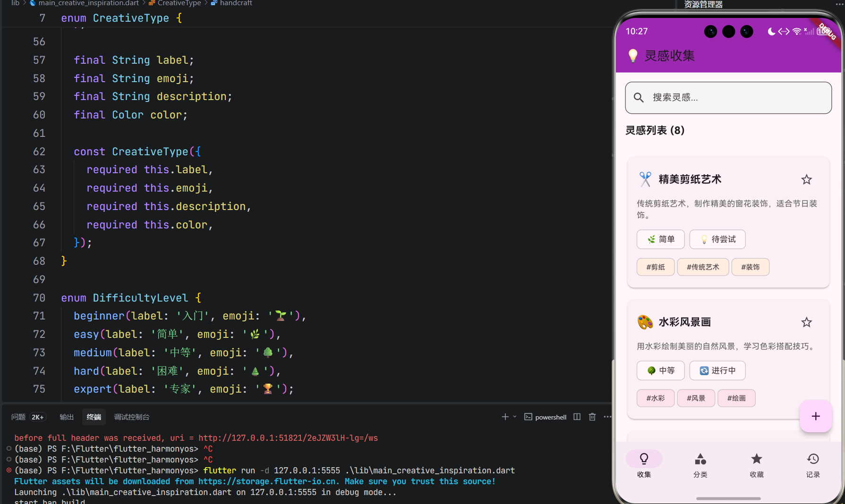Viewport: 845px width, 504px height.
Task: Tap the #绘画 tag
Action: click(736, 398)
